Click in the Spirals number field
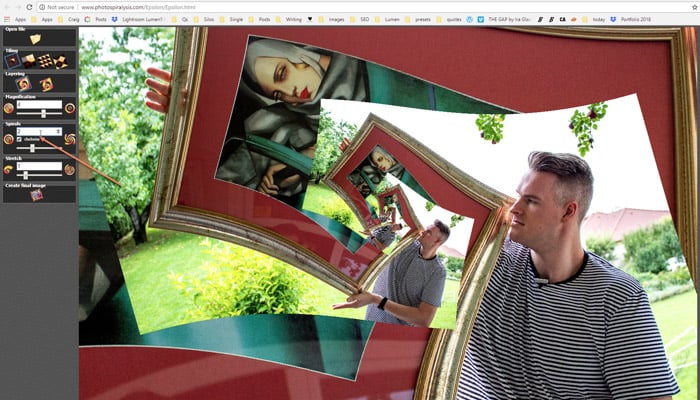Image resolution: width=700 pixels, height=400 pixels. pyautogui.click(x=39, y=131)
